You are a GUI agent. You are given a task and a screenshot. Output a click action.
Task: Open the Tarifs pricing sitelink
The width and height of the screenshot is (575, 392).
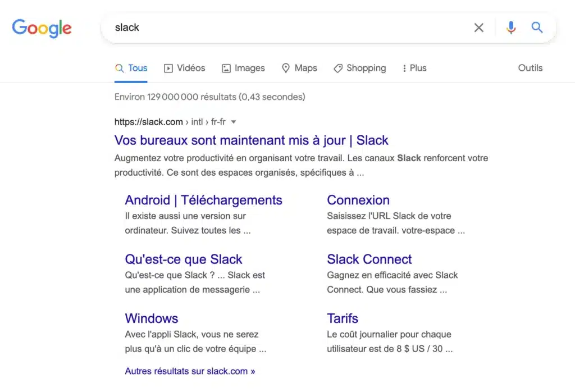click(x=343, y=318)
